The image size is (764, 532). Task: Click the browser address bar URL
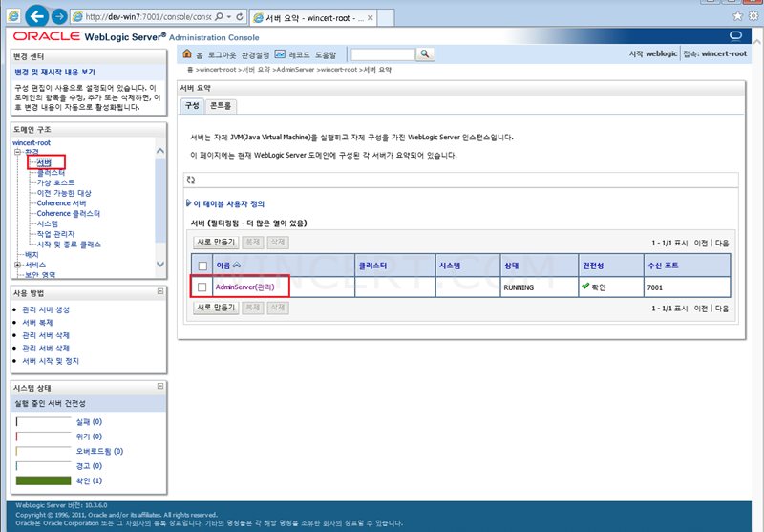tap(148, 16)
